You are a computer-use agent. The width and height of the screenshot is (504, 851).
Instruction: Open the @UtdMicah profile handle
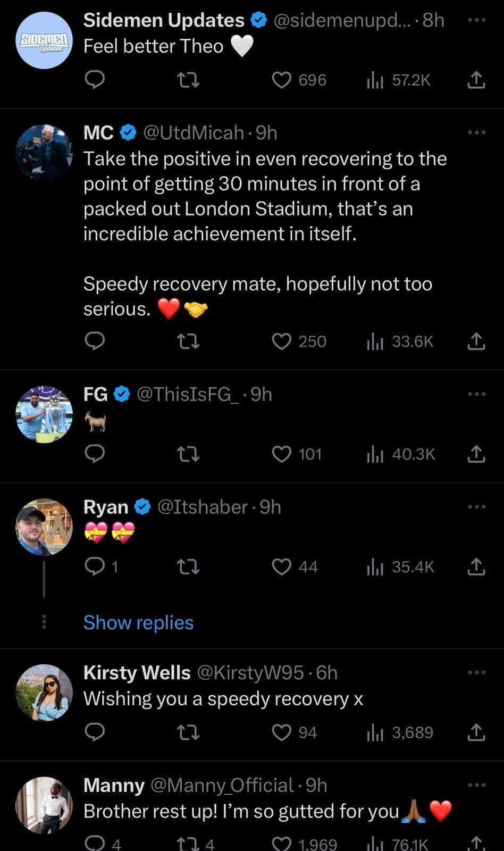tap(194, 132)
